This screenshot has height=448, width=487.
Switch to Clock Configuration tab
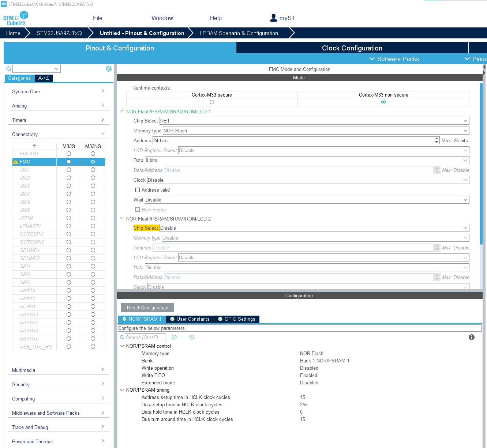pos(352,48)
